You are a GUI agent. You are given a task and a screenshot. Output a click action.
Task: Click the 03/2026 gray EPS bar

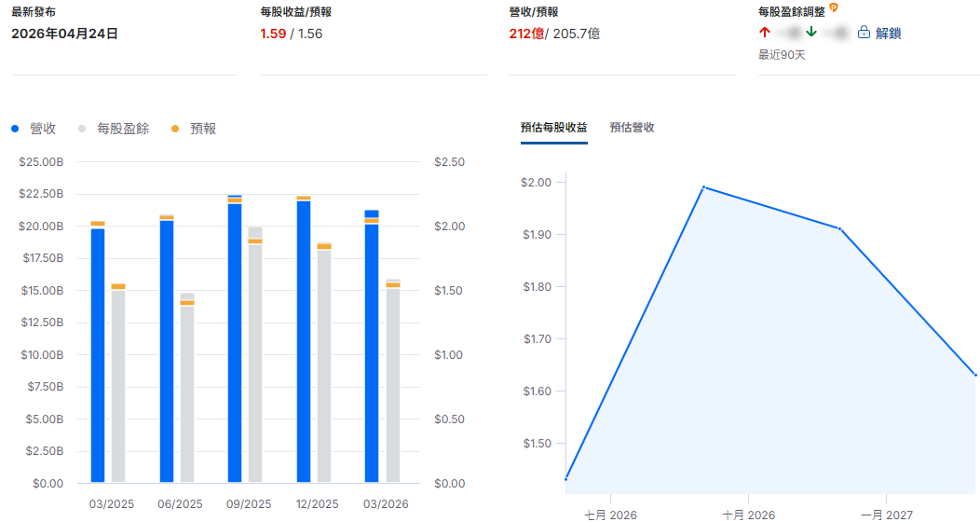(392, 380)
